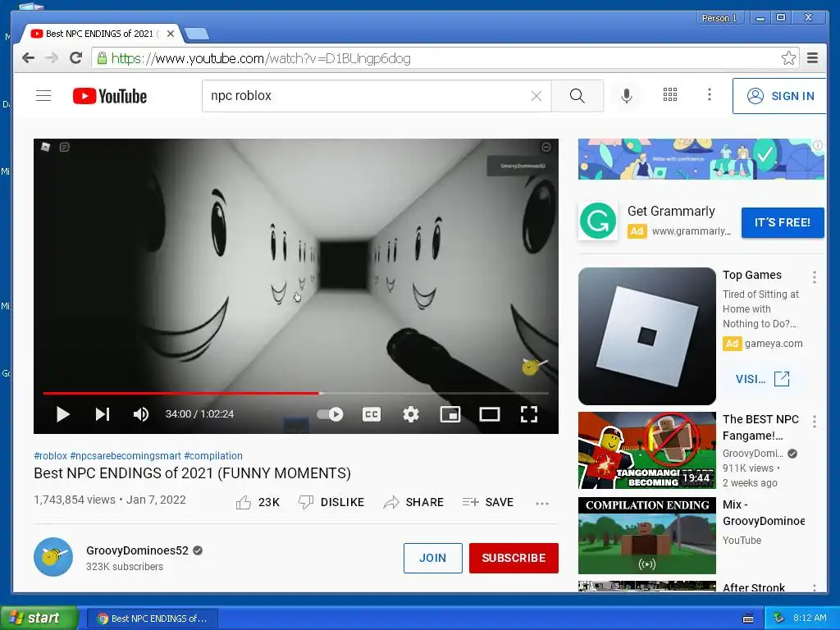Open the GroovyDominoes52 channel name link
Viewport: 840px width, 630px height.
[137, 550]
